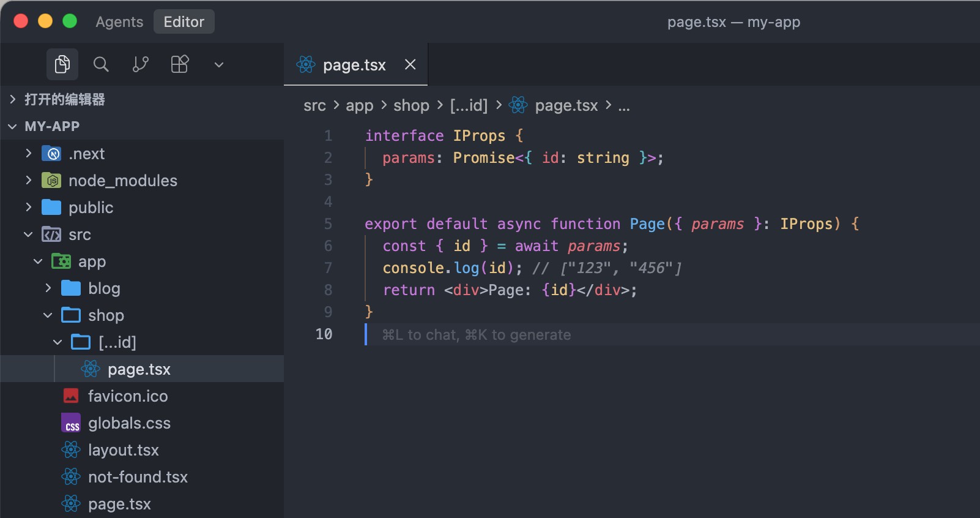
Task: Open layout.tsx in the explorer
Action: [x=123, y=450]
